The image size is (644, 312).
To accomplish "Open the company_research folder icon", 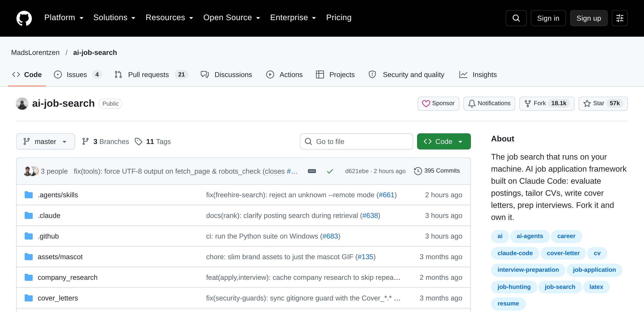I will point(29,277).
